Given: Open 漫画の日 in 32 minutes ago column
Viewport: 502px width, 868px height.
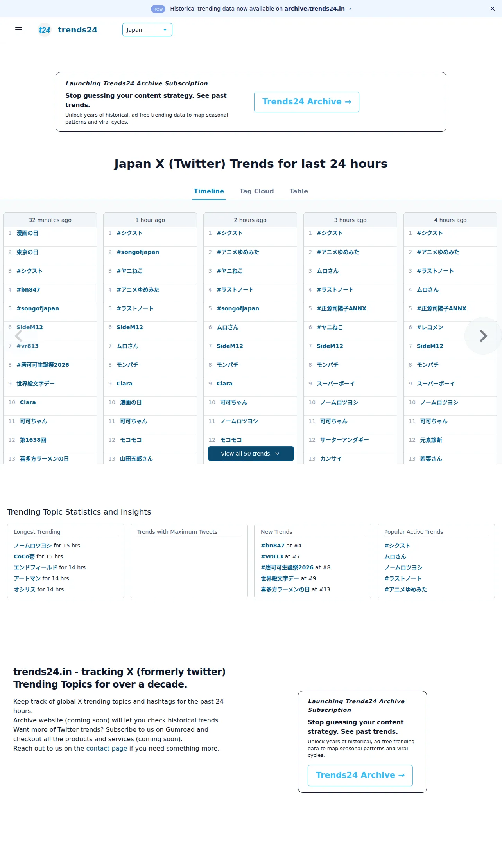Looking at the screenshot, I should coord(27,233).
